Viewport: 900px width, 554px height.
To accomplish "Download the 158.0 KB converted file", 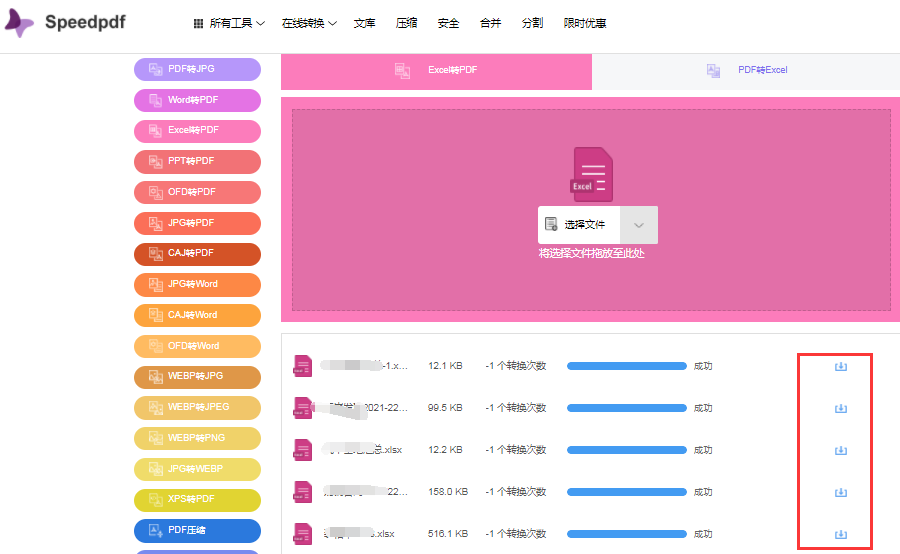I will tap(840, 492).
